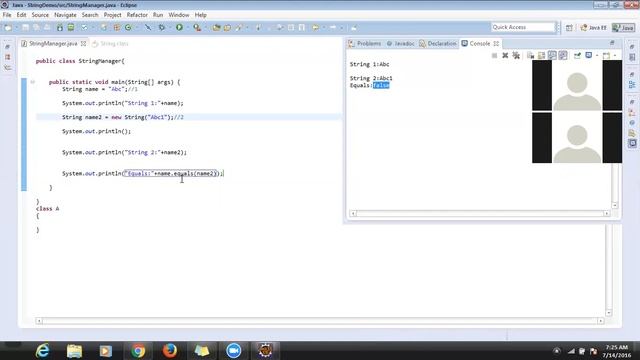Open Internet Explorer from the taskbar
This screenshot has height=360, width=640.
coord(43,351)
